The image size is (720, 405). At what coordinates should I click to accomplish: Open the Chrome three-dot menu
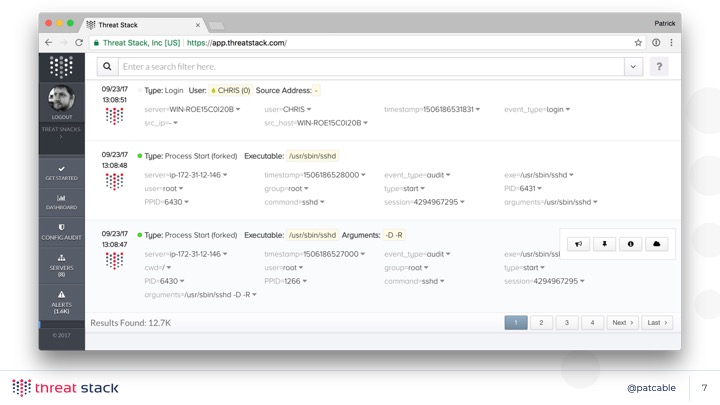click(671, 43)
